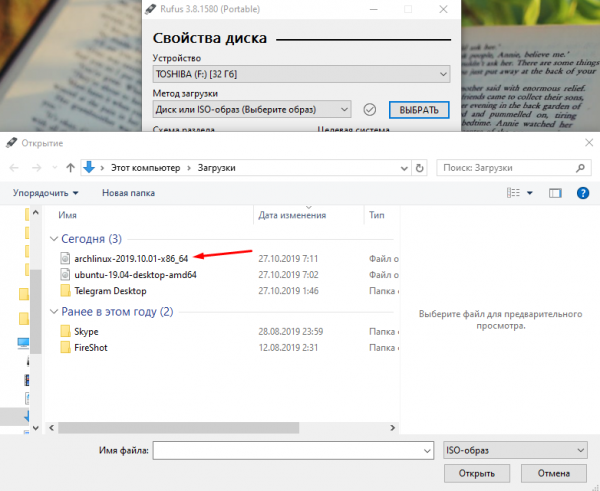
Task: Click the Rufus app icon in title bar
Action: pyautogui.click(x=150, y=9)
